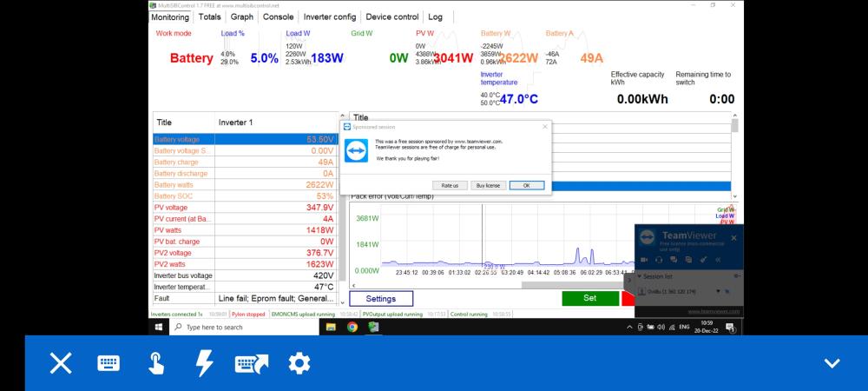Select the PV2 voltage row
Screen dimensions: 868x391
(245, 253)
